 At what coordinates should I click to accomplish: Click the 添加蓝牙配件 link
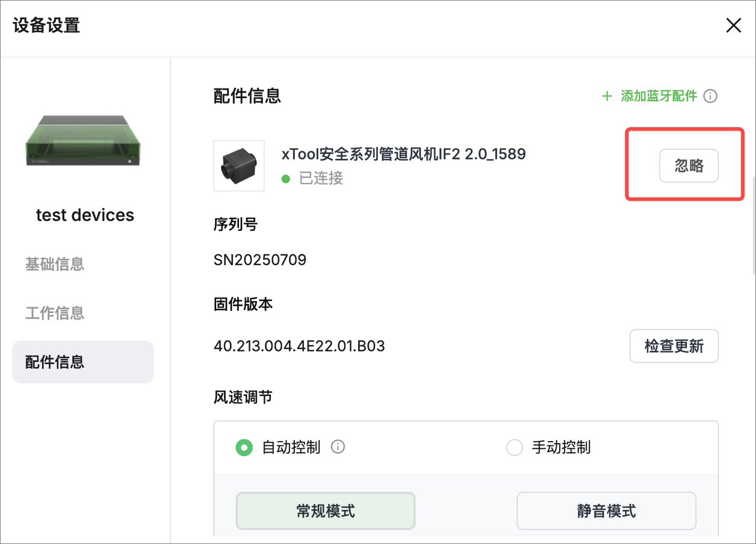click(658, 96)
